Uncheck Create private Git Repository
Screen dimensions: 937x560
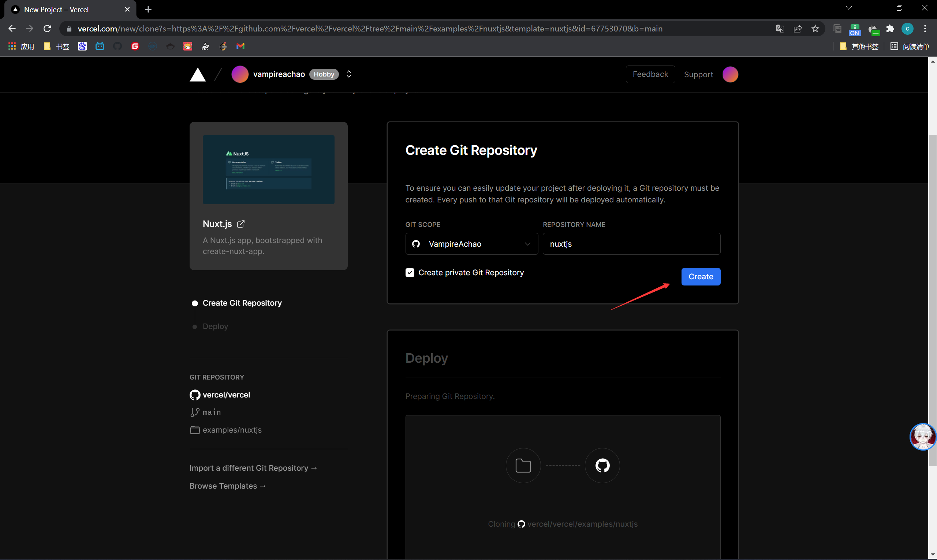point(410,272)
